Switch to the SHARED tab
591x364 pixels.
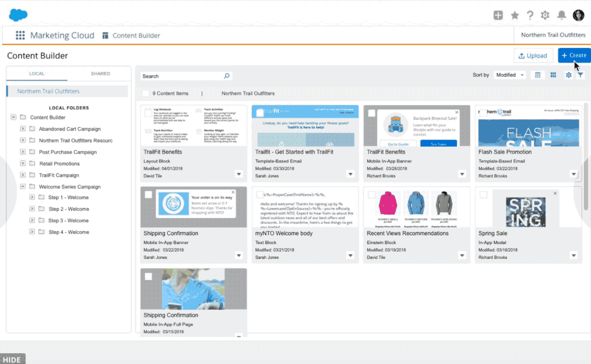pos(100,73)
